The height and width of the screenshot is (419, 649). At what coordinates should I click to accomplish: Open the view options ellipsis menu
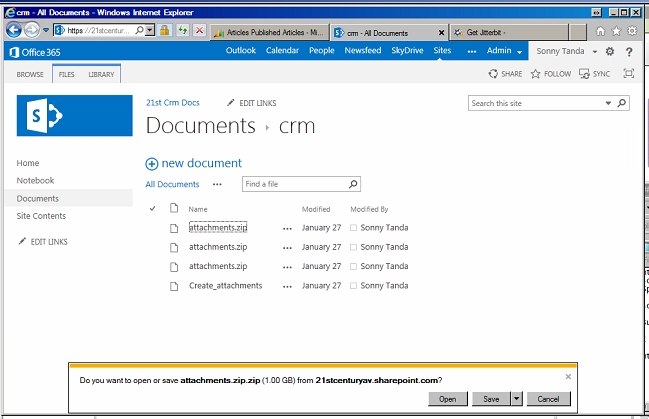coord(217,185)
